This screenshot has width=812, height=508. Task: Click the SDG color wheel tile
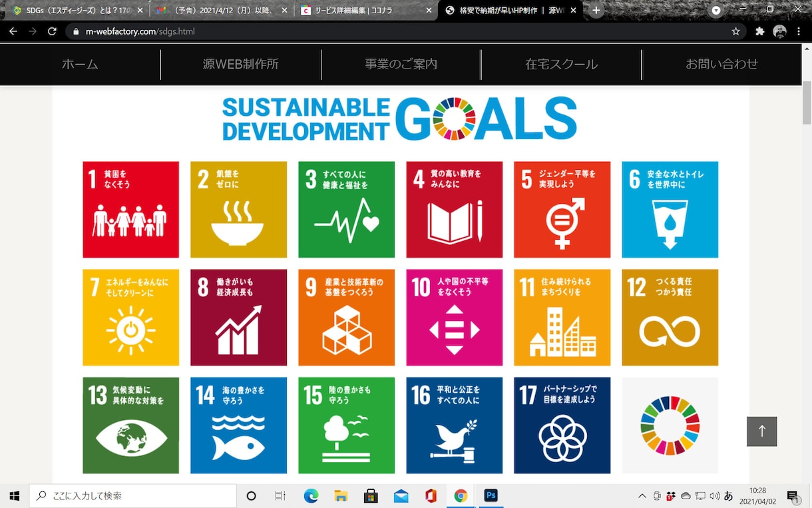click(670, 425)
